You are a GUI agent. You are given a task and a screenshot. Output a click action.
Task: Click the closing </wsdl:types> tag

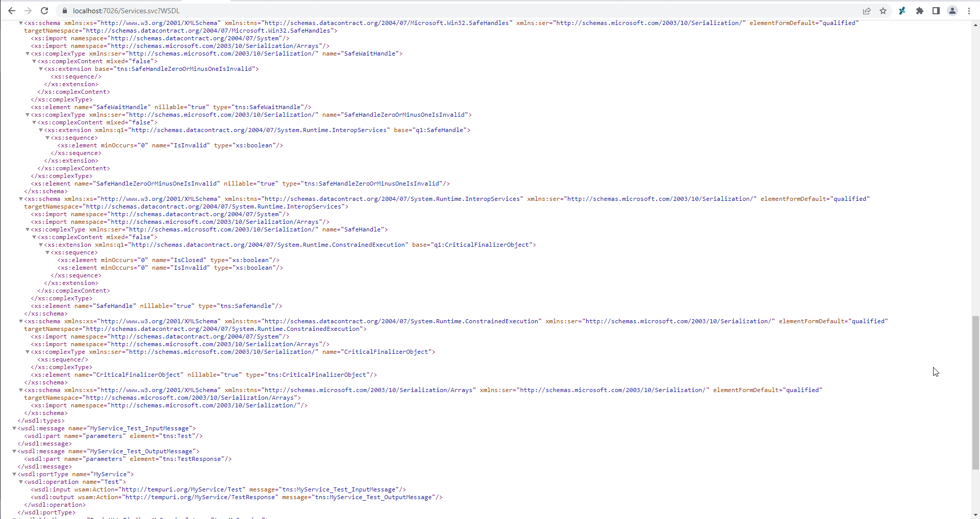click(41, 421)
